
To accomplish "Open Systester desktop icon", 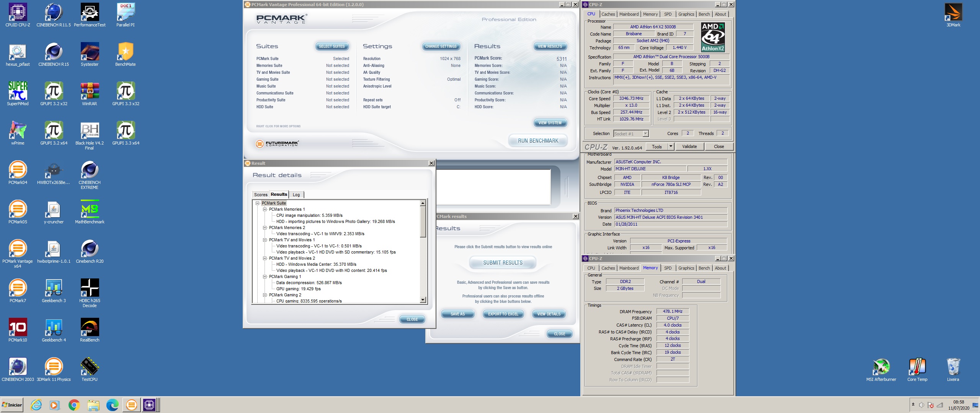I will (90, 55).
